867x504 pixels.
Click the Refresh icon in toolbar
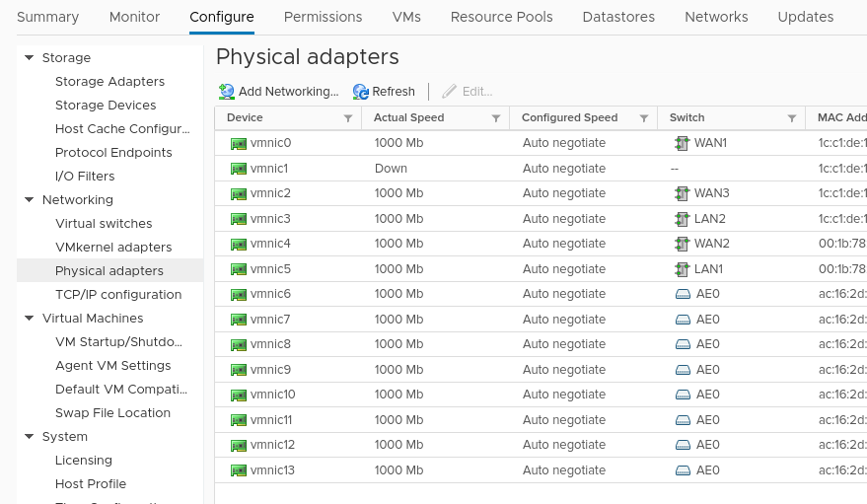pyautogui.click(x=361, y=92)
